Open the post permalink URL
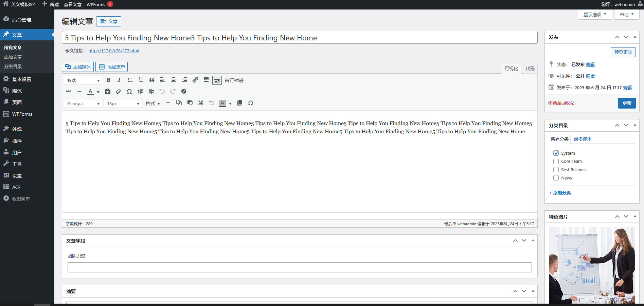 [x=114, y=51]
